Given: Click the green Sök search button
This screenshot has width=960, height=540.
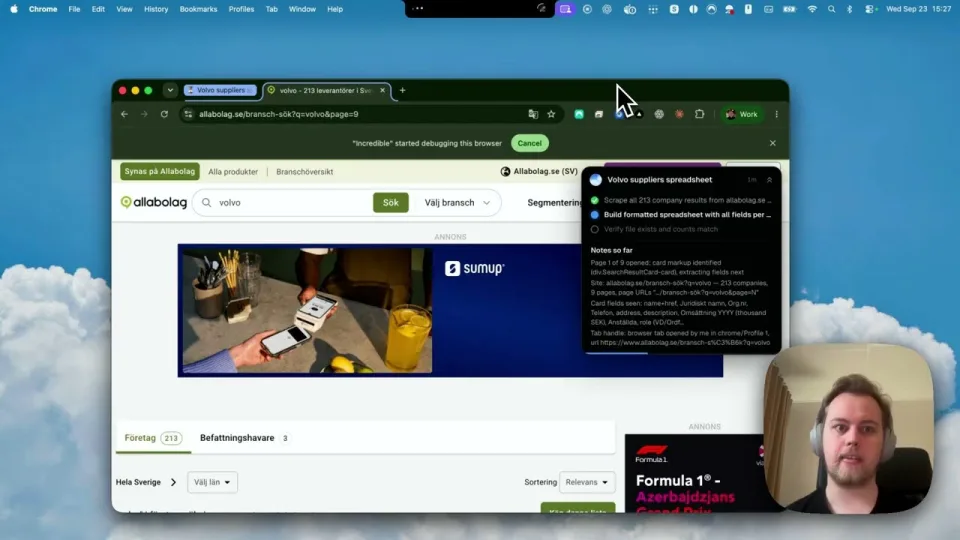Looking at the screenshot, I should [391, 203].
